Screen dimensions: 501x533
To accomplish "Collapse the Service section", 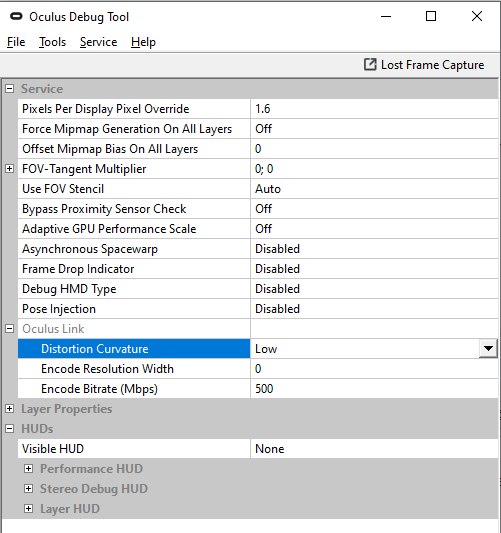I will 10,89.
